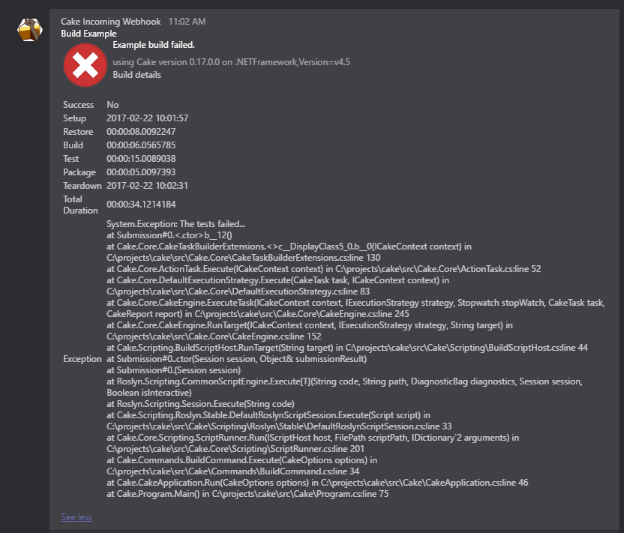This screenshot has height=533, width=624.
Task: Collapse the message with See less
Action: point(76,517)
